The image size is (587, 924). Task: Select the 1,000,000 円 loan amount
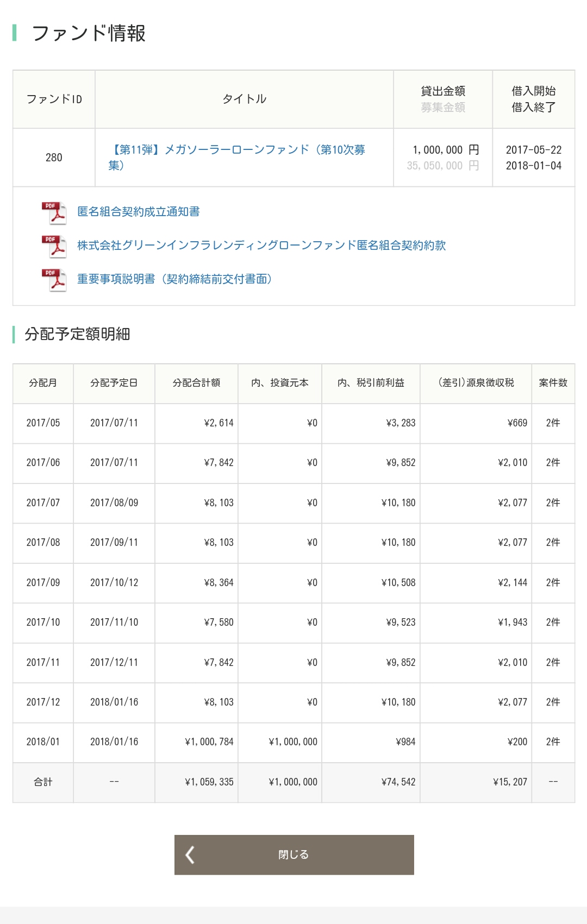coord(445,150)
